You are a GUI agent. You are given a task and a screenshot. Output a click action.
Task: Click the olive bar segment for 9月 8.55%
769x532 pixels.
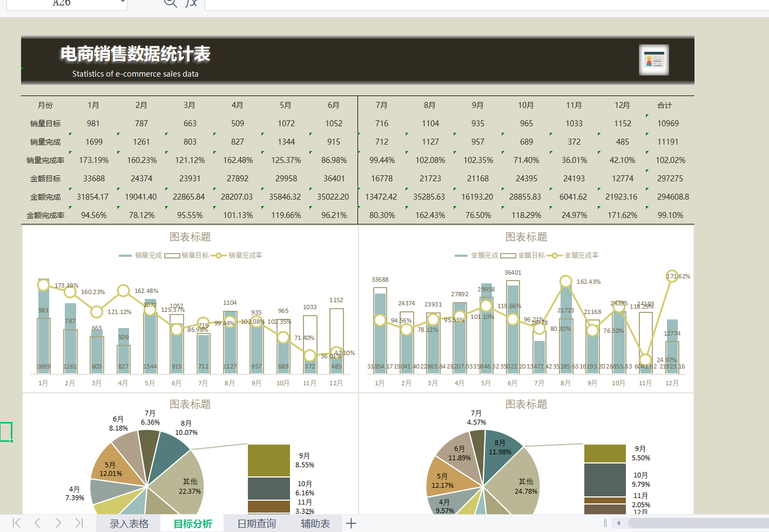(269, 460)
